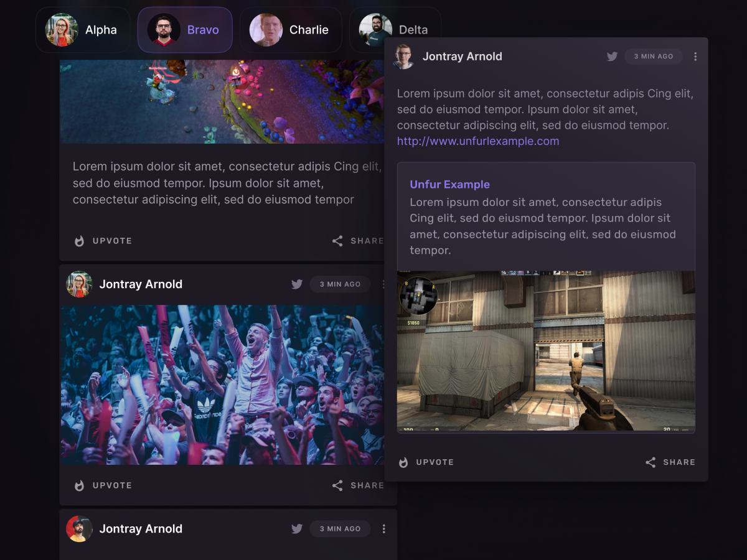Click the 3 MIN AGO badge in overlay card
This screenshot has width=747, height=560.
654,57
